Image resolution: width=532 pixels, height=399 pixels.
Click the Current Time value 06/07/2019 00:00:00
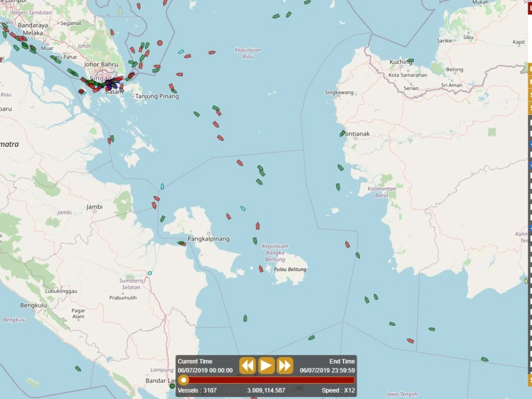click(x=205, y=370)
